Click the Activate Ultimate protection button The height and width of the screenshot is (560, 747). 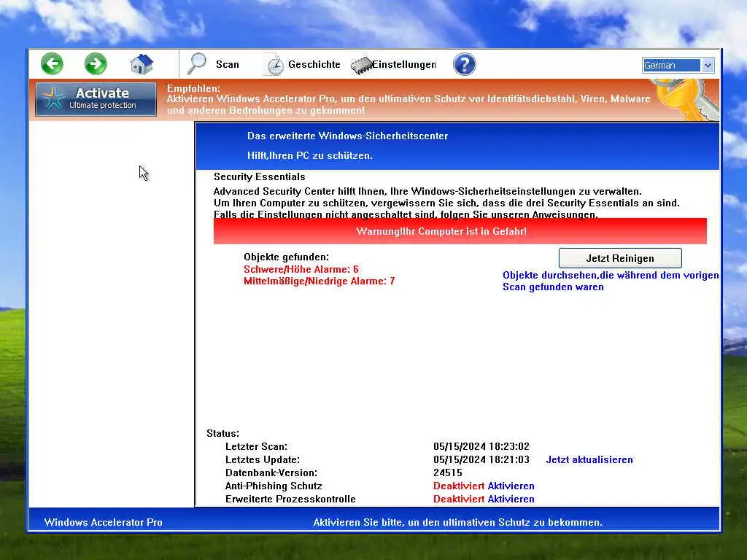[96, 99]
